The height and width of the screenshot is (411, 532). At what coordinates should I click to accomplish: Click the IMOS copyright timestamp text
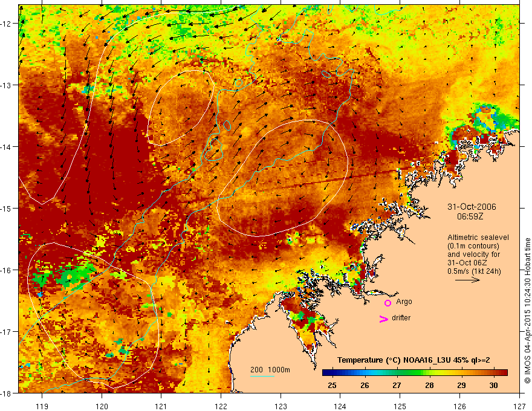527,311
